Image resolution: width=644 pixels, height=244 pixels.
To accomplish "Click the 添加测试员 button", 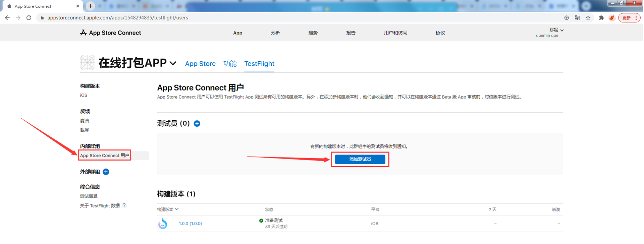I will [360, 159].
